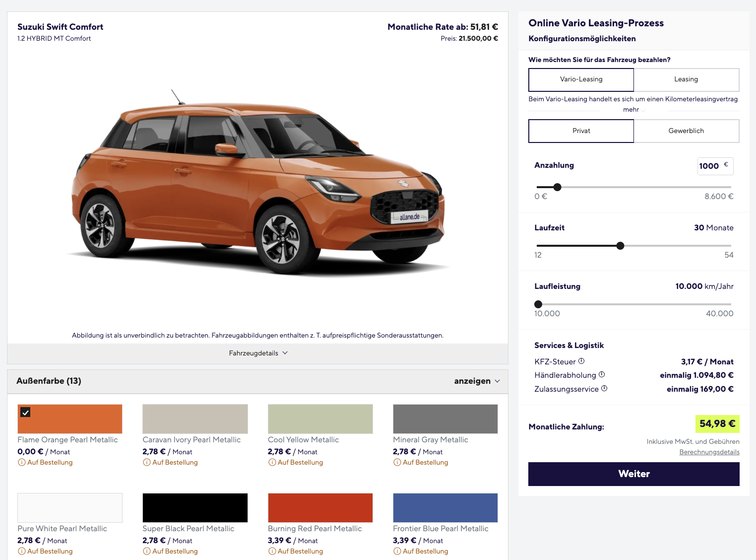Click info icon under Cool Yellow Metallic
The width and height of the screenshot is (756, 560).
(x=272, y=463)
